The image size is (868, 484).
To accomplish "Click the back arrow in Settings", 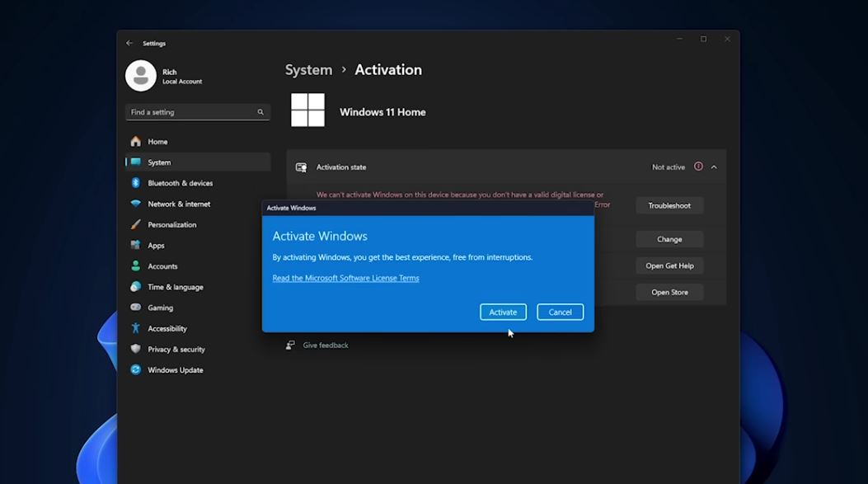I will tap(129, 42).
